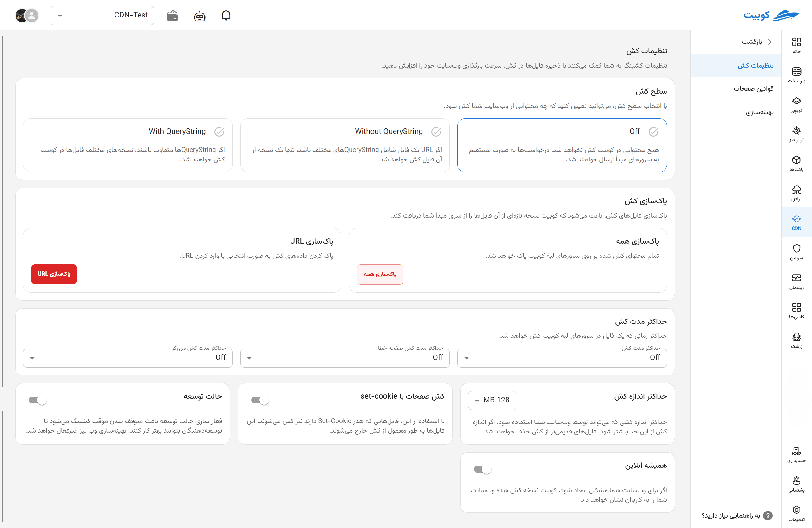The image size is (812, 528).
Task: Open the حسابداری accounting sidebar icon
Action: tap(796, 455)
